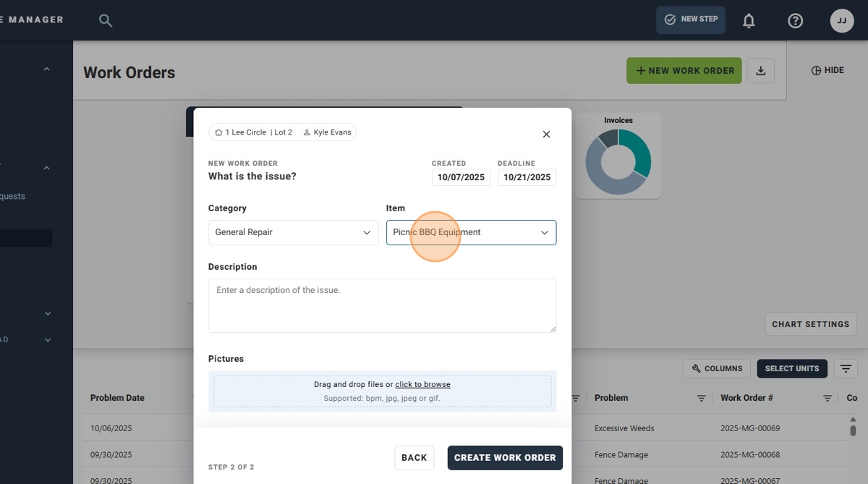This screenshot has width=868, height=484.
Task: Collapse the second sidebar section chevron
Action: pyautogui.click(x=46, y=168)
